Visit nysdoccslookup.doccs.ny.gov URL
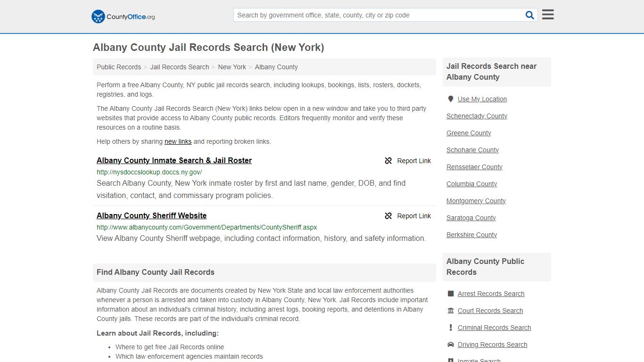This screenshot has width=644, height=362. click(149, 172)
